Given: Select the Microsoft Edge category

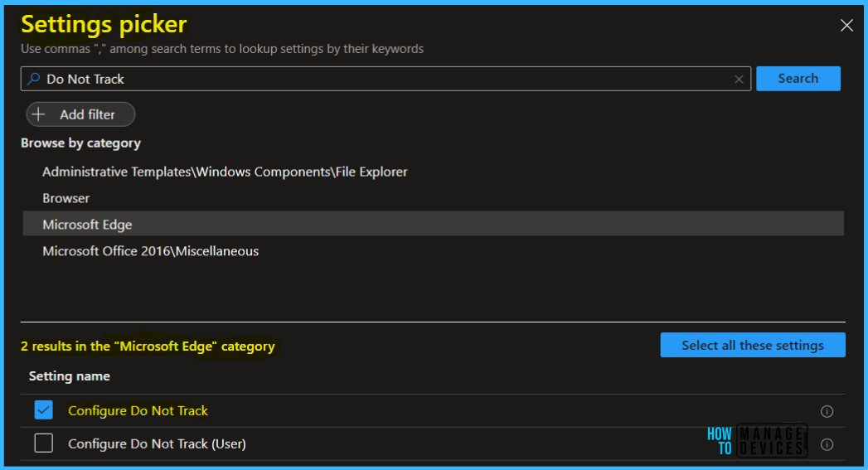Looking at the screenshot, I should pos(434,224).
